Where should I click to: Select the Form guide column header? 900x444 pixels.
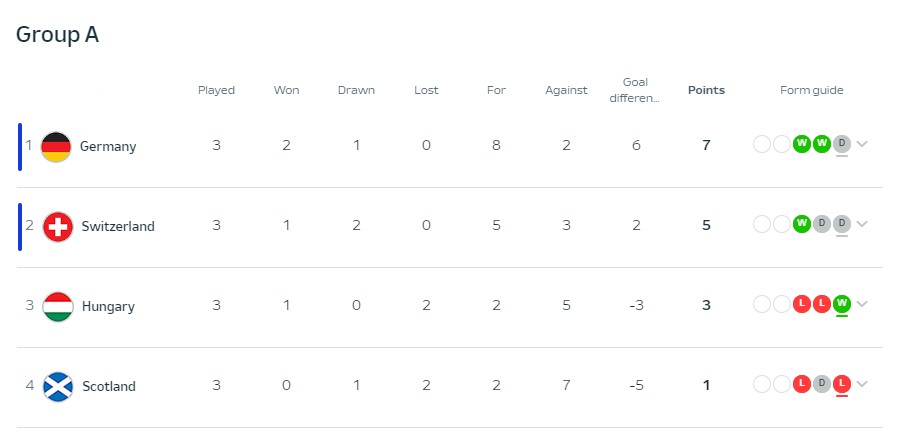812,90
